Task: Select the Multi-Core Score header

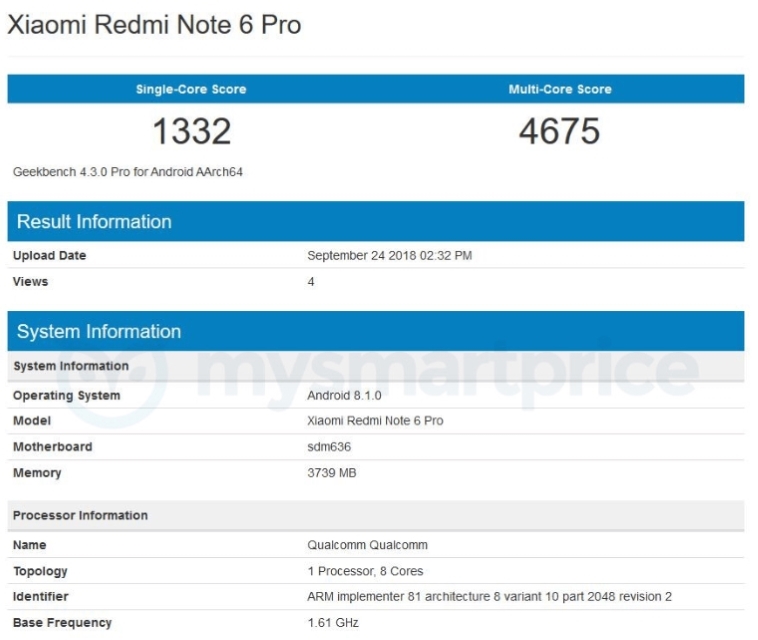Action: pyautogui.click(x=559, y=89)
